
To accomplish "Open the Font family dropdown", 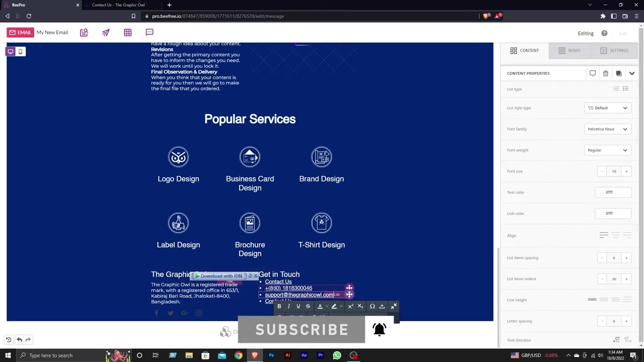I will coord(608,129).
